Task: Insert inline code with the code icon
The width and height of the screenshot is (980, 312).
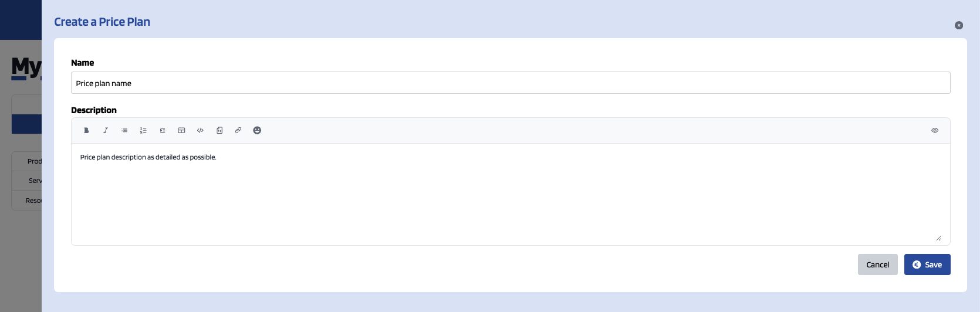Action: pos(200,130)
